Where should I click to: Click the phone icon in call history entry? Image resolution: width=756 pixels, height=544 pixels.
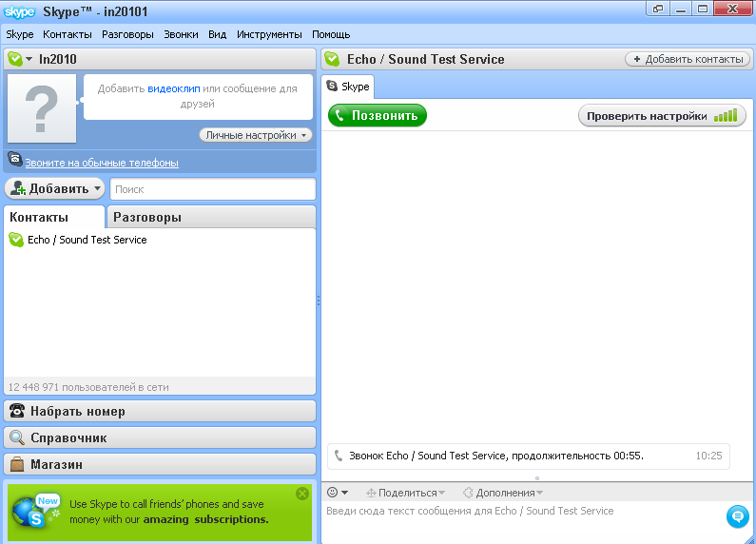click(x=339, y=456)
